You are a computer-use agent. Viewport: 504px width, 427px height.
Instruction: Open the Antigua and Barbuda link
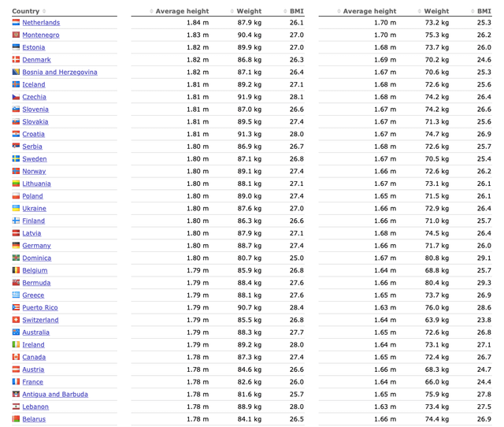pyautogui.click(x=55, y=395)
